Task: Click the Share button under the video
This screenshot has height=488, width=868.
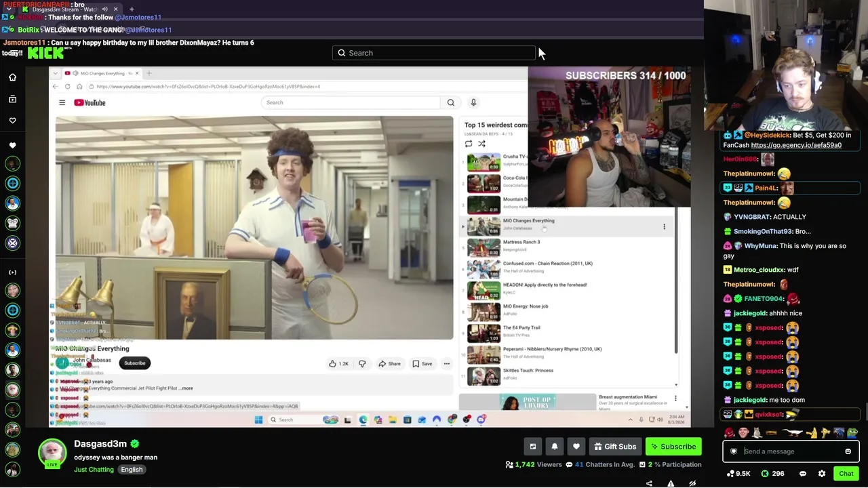Action: click(389, 364)
